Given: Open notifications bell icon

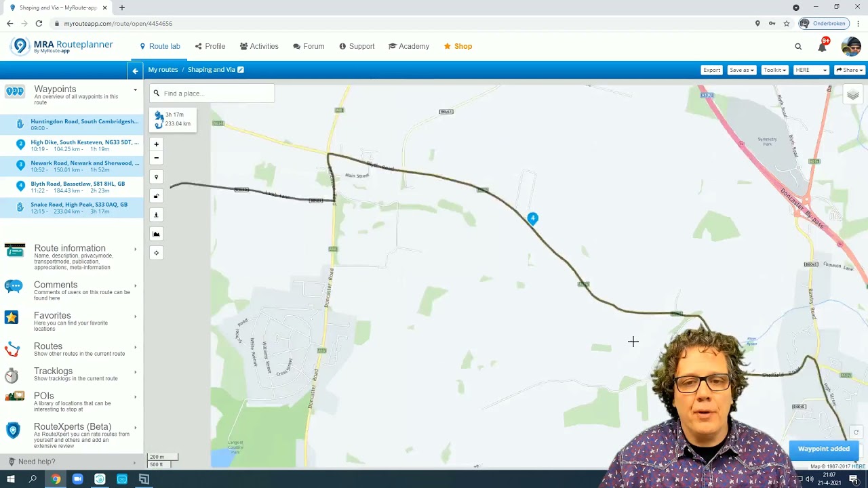Looking at the screenshot, I should (823, 46).
